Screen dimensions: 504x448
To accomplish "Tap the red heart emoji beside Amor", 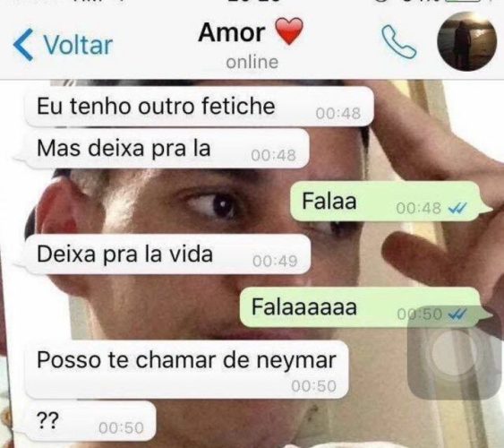I will (x=290, y=30).
